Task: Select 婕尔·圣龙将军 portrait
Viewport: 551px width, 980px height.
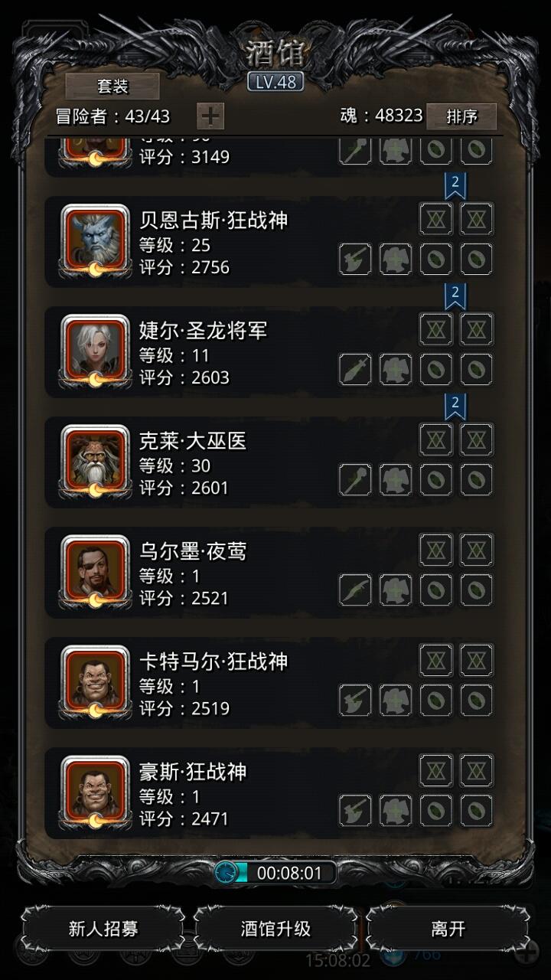Action: coord(95,349)
